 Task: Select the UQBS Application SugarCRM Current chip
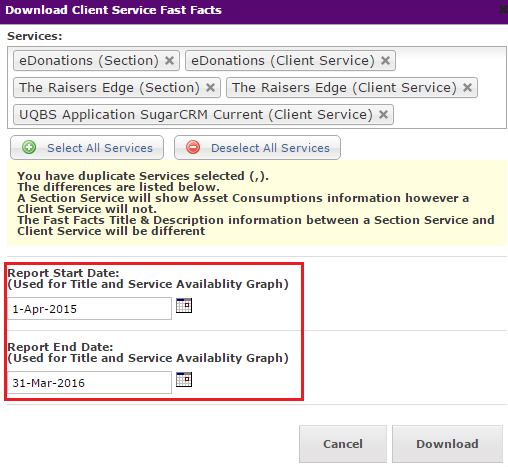pos(196,115)
